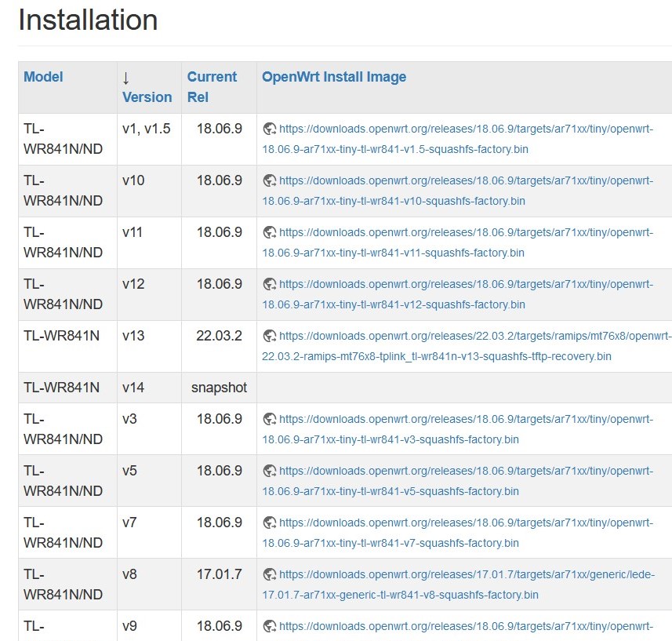672x641 pixels.
Task: Sort table by Model column header
Action: (43, 77)
